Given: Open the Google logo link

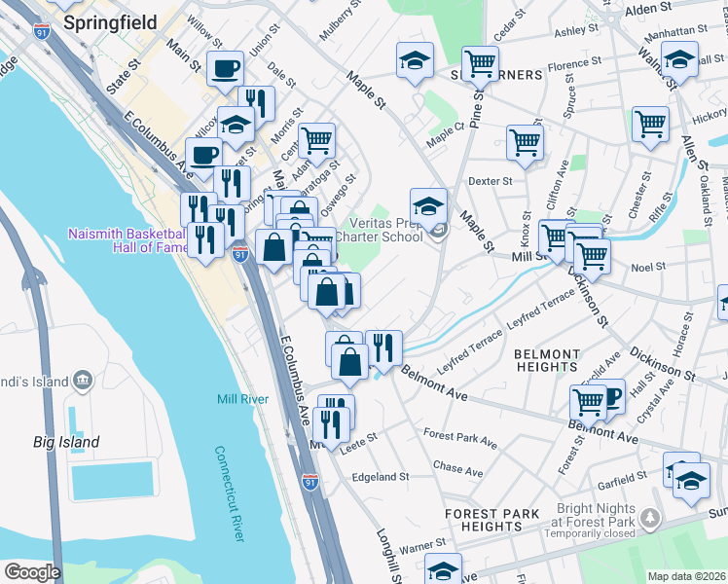Looking at the screenshot, I should point(32,572).
